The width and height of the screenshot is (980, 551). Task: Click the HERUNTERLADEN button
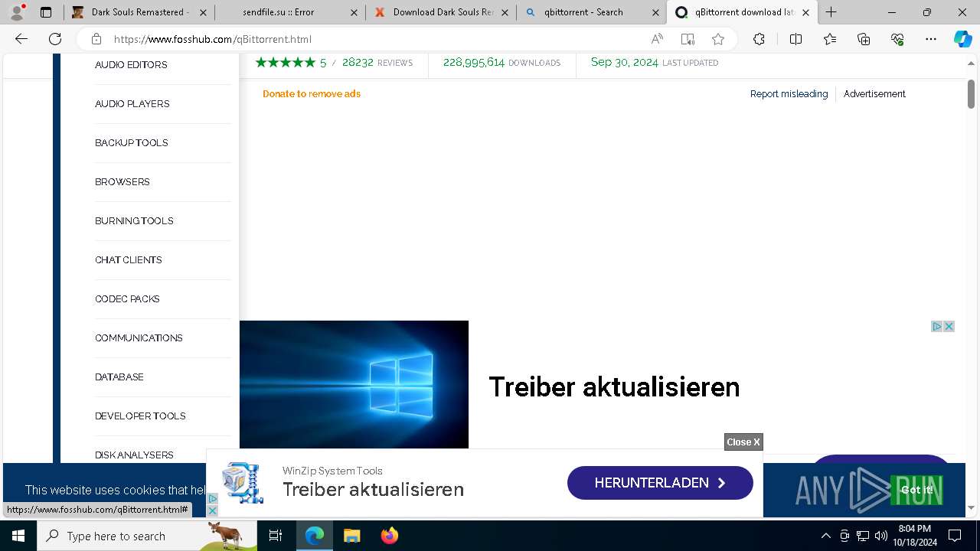[x=660, y=483]
